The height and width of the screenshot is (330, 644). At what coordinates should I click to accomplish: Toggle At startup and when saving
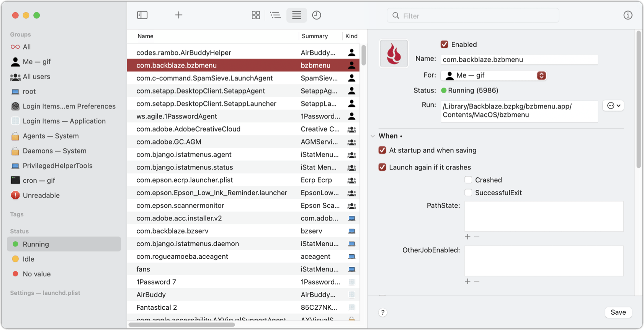click(382, 150)
